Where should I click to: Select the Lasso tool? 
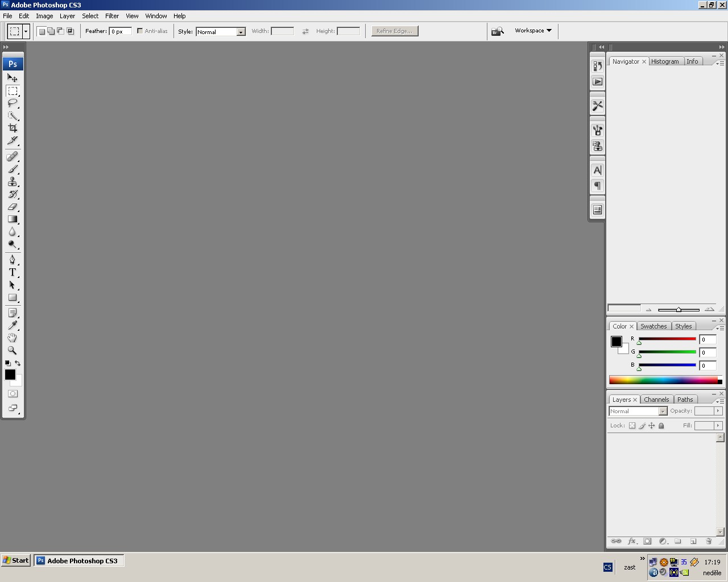[13, 103]
